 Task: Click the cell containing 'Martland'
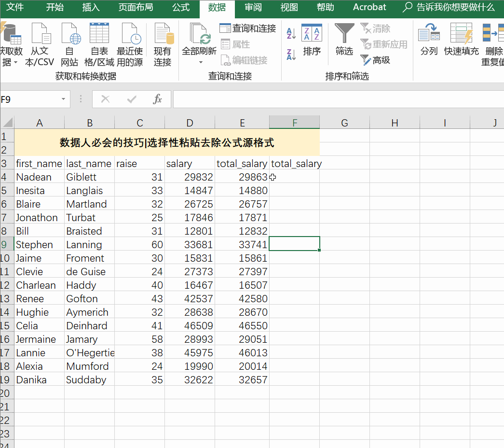[x=89, y=204]
